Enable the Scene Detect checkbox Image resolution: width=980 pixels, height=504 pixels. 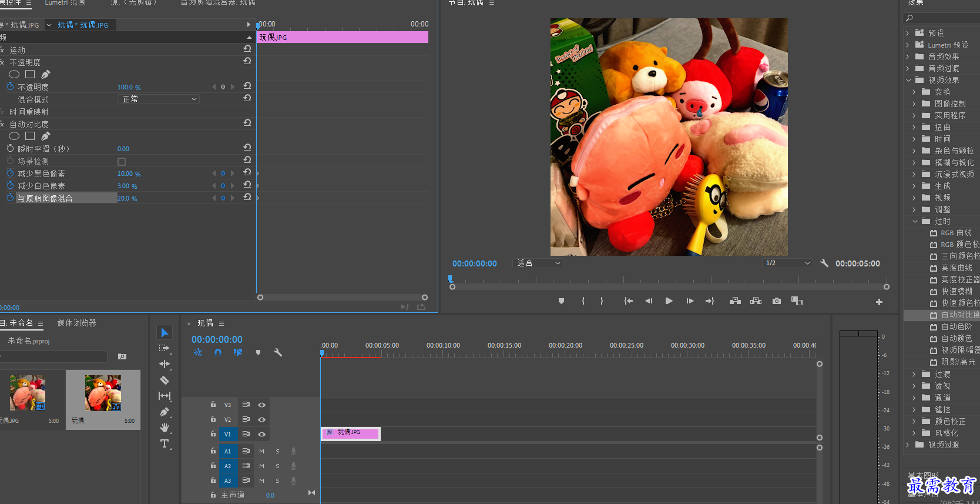tap(122, 162)
